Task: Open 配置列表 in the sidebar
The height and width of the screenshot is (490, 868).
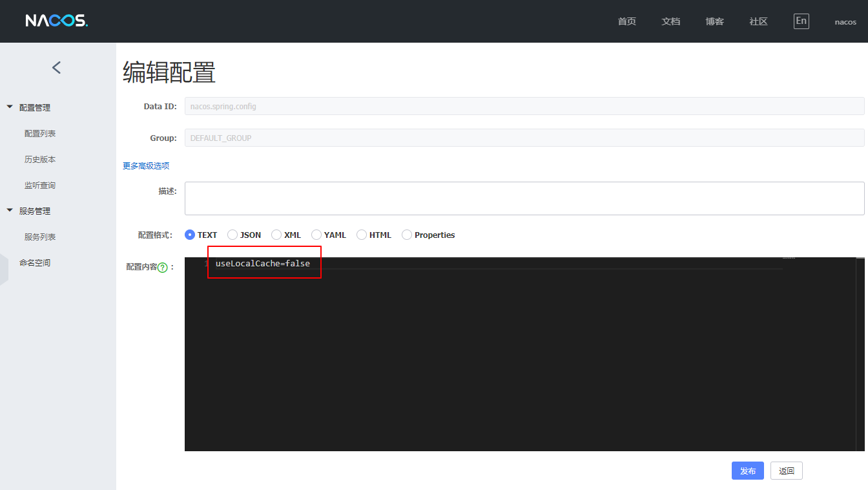Action: point(40,133)
